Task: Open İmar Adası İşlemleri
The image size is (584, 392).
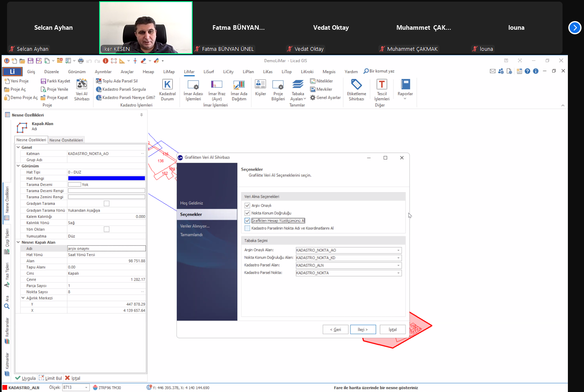Action: (x=193, y=90)
